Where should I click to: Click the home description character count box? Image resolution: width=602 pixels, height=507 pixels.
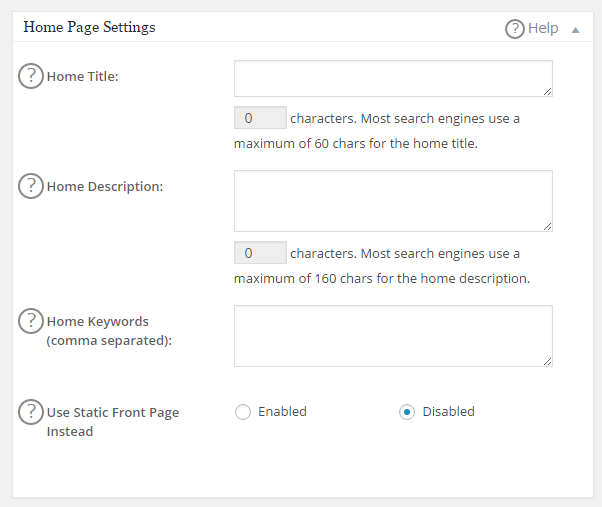[x=260, y=253]
